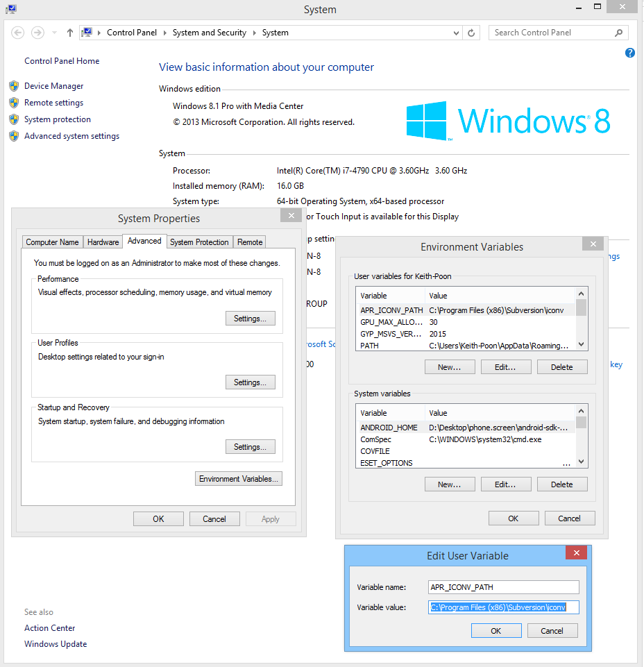The height and width of the screenshot is (667, 644).
Task: Open Advanced system settings link
Action: [x=72, y=136]
